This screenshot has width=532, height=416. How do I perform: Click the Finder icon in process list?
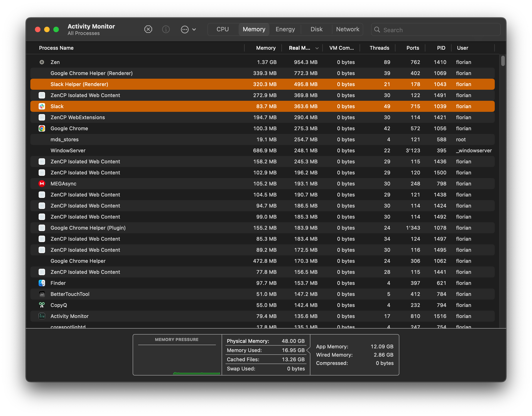(42, 283)
